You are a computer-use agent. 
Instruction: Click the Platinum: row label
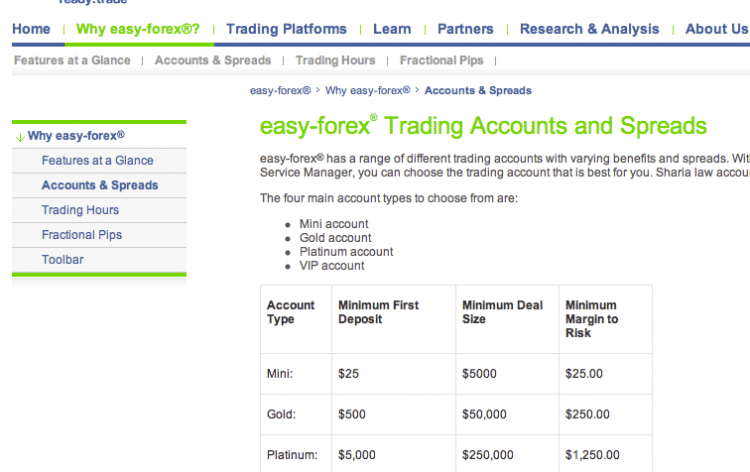pos(292,455)
